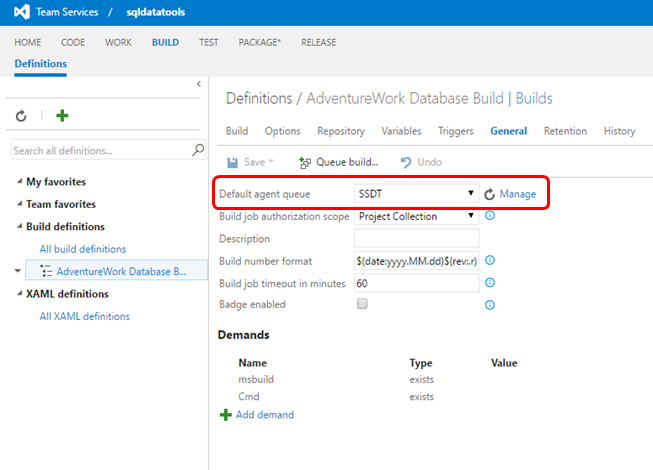Click the sqldatatools project name
This screenshot has height=470, width=653.
pyautogui.click(x=156, y=12)
